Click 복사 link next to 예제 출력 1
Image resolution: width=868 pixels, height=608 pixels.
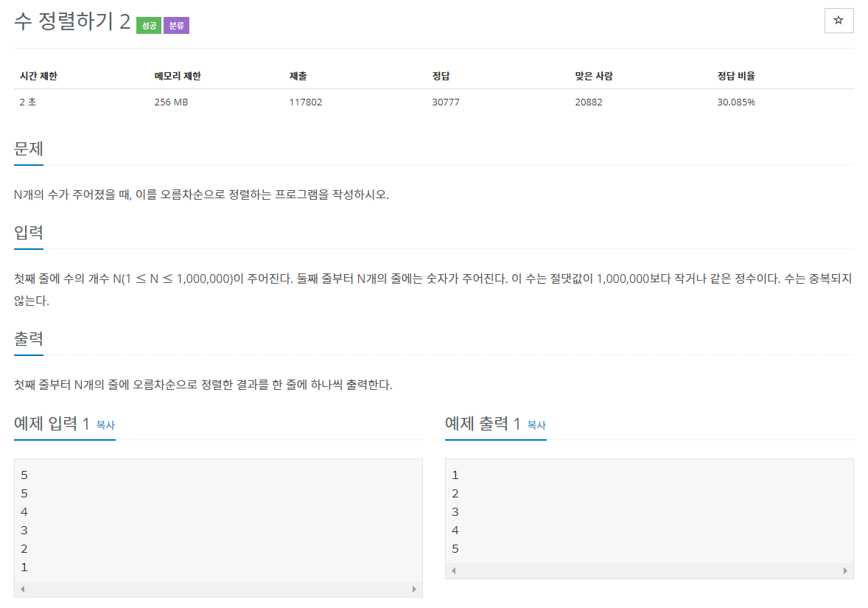click(536, 424)
